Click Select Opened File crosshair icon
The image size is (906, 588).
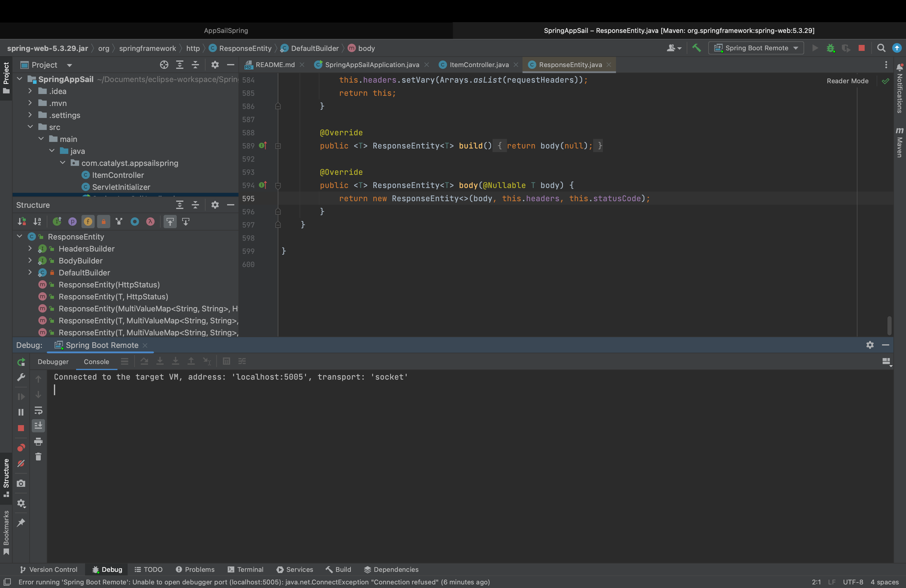point(164,65)
